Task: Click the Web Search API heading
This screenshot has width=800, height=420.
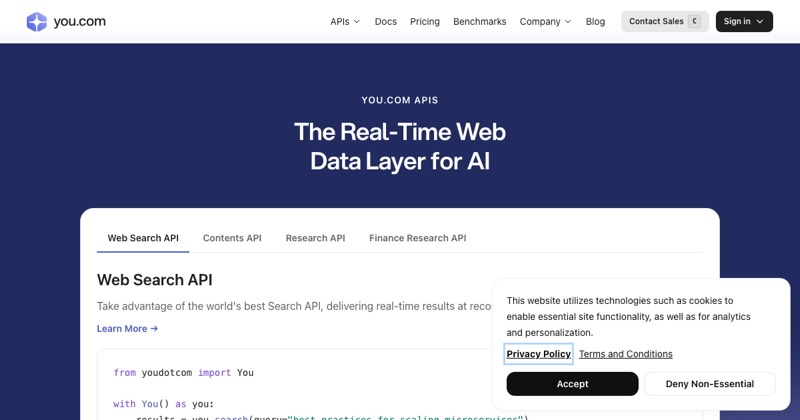Action: click(x=155, y=280)
